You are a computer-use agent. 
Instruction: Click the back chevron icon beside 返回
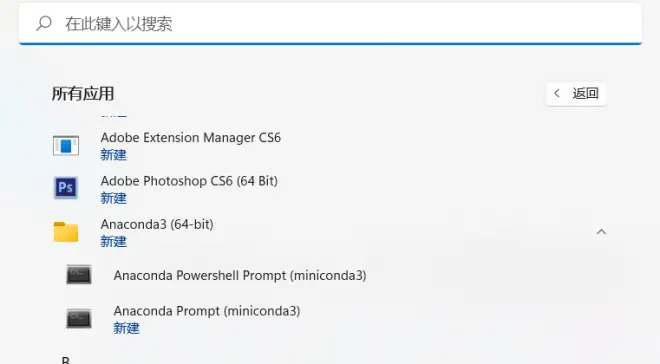557,93
